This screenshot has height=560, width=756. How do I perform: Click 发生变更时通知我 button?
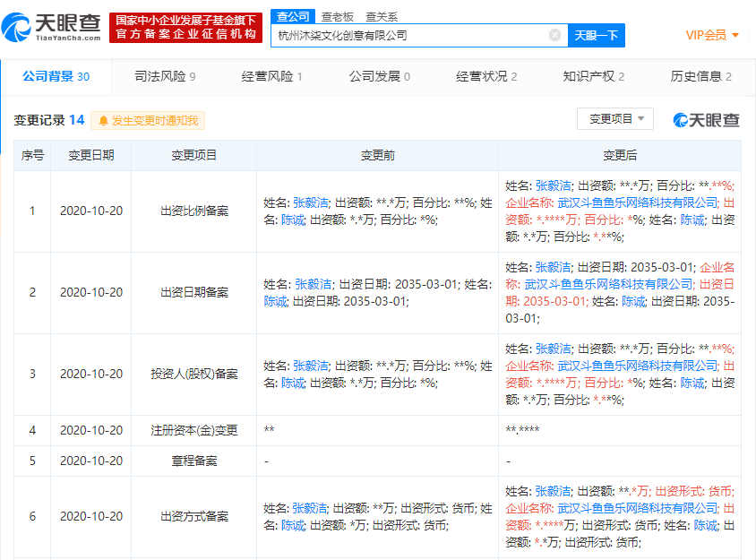(x=148, y=121)
